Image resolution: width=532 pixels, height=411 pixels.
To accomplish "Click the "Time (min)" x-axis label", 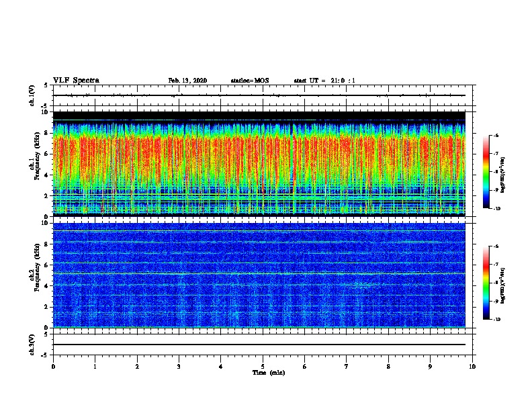I will point(269,373).
